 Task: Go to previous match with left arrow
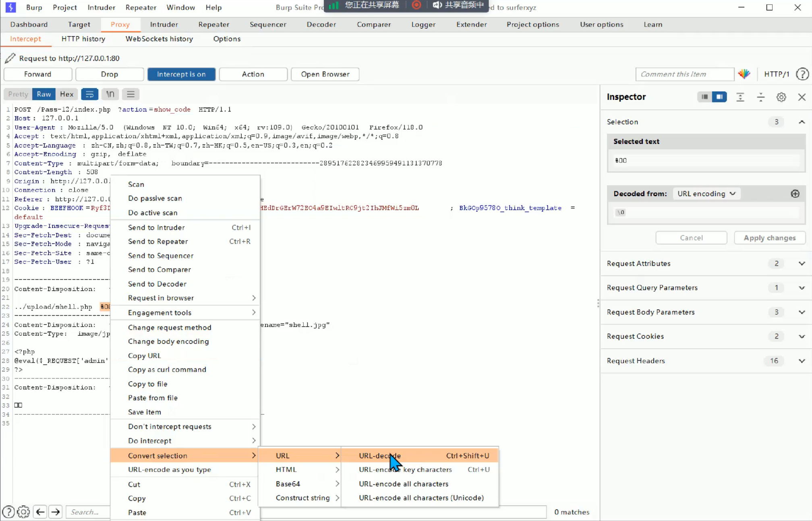pyautogui.click(x=40, y=512)
